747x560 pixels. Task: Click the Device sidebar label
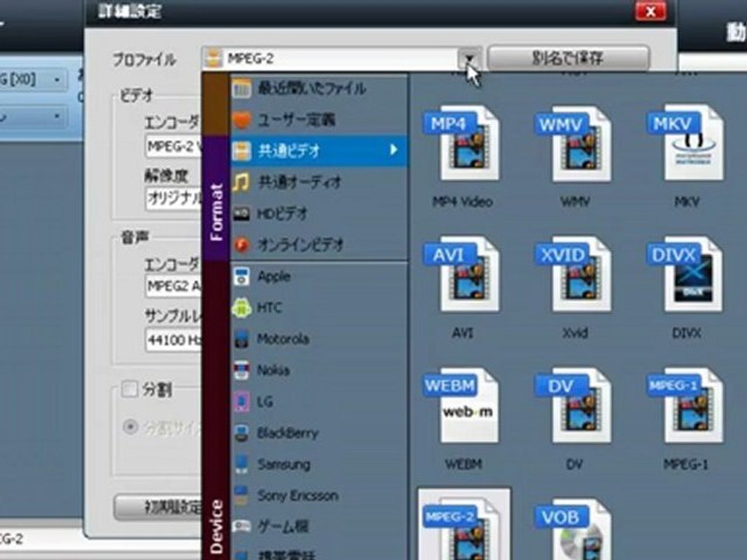216,527
